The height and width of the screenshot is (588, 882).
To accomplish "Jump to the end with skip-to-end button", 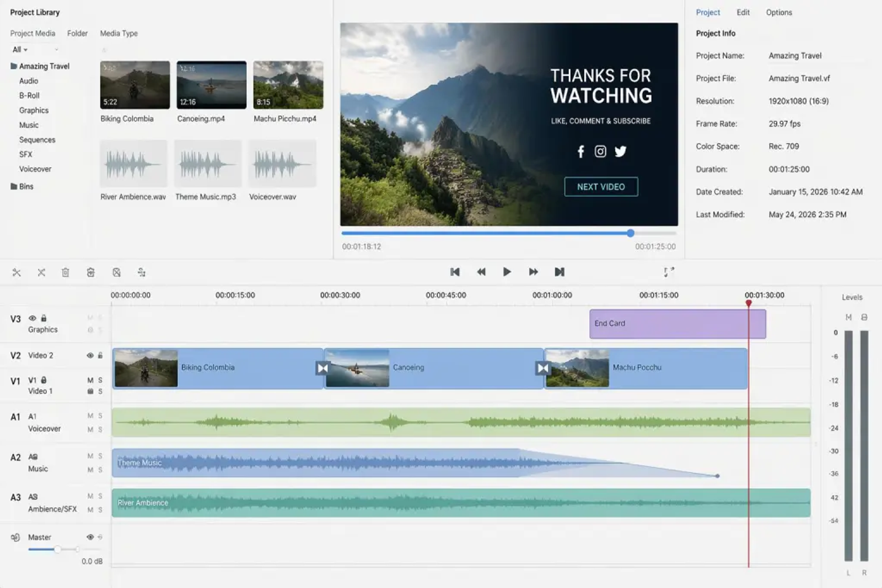I will (x=560, y=272).
